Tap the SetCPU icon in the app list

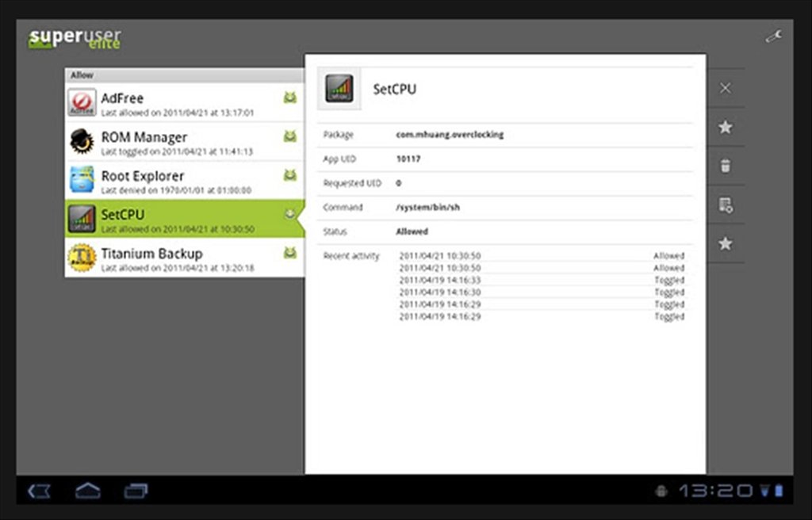[82, 219]
